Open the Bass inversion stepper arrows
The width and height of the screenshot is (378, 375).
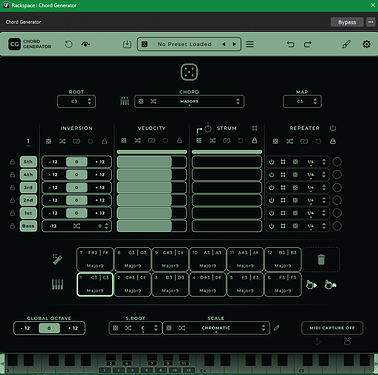(x=106, y=226)
